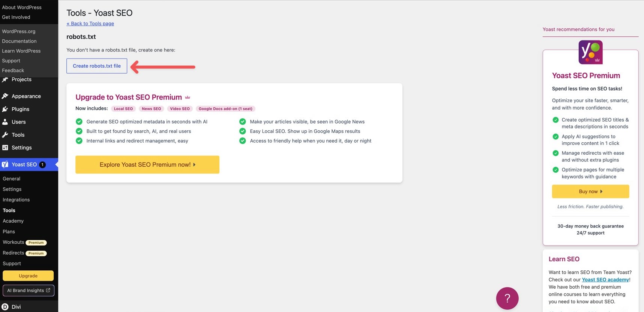Image resolution: width=644 pixels, height=312 pixels.
Task: Open Appearance in admin sidebar
Action: click(26, 96)
